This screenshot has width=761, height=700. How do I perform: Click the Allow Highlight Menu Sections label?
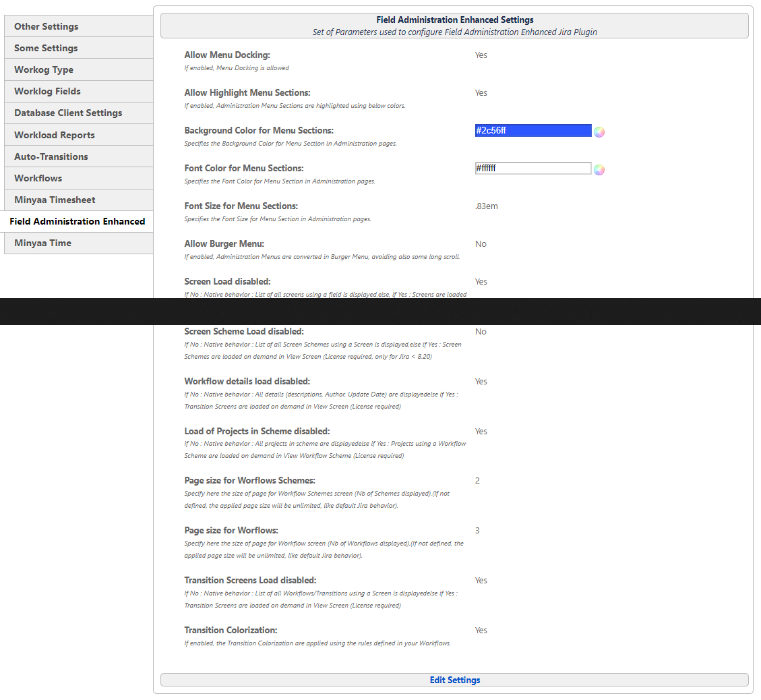point(247,92)
